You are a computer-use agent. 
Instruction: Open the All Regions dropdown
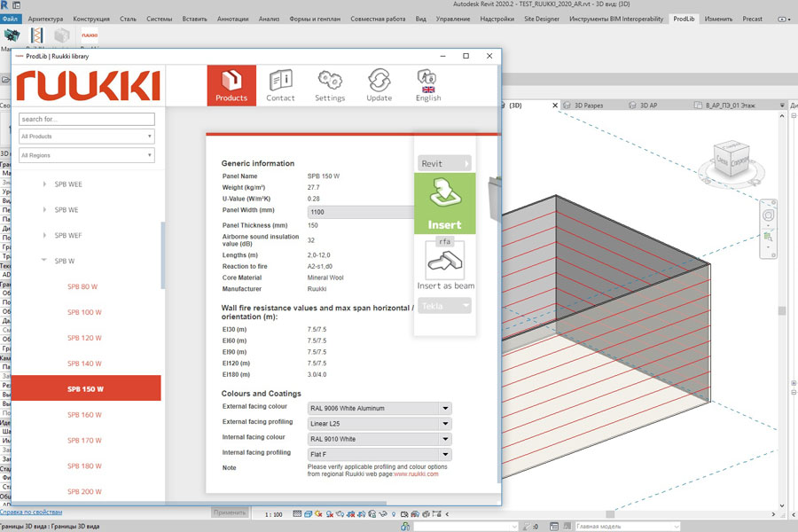pos(87,155)
